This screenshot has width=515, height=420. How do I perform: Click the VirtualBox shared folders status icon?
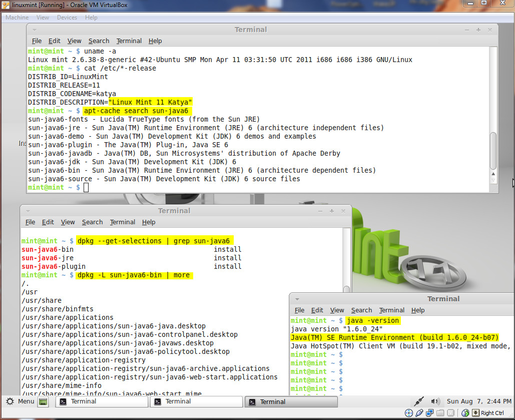coord(440,413)
